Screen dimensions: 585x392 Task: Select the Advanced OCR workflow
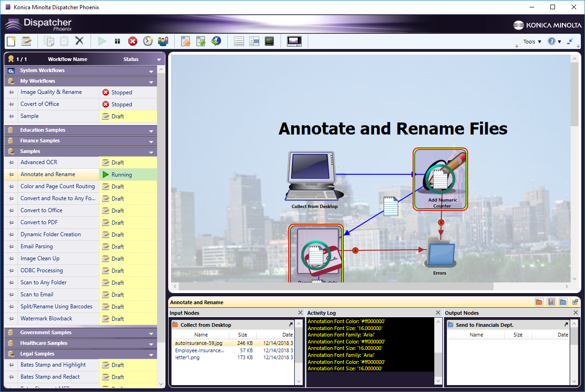(81, 163)
